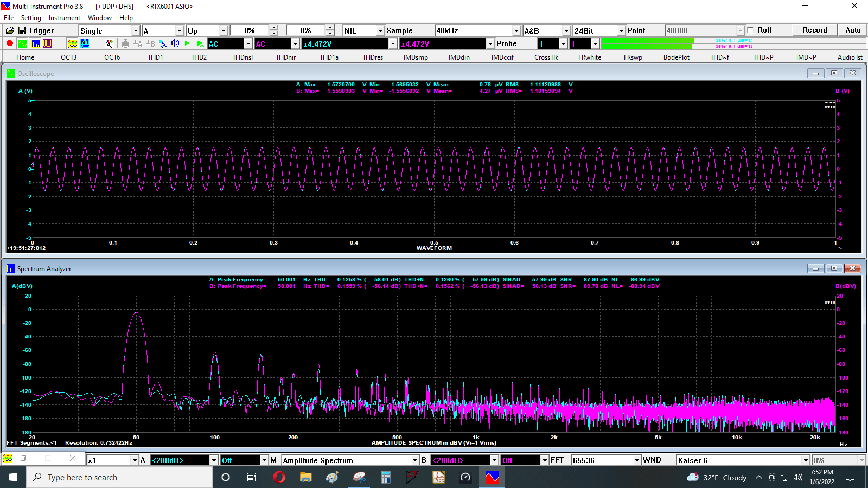Viewport: 868px width, 488px height.
Task: Increase trigger level with up spinner
Action: point(273,28)
